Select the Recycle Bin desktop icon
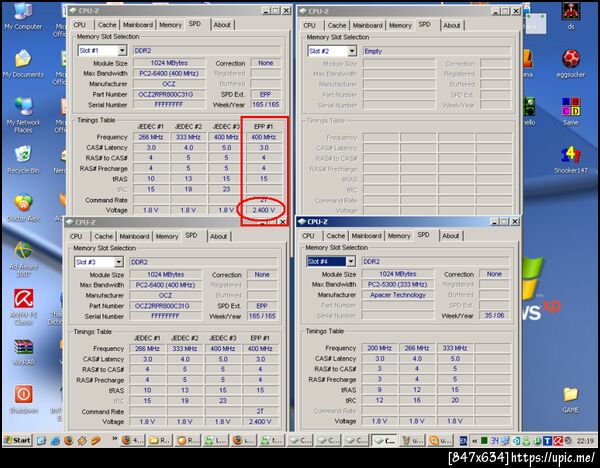This screenshot has height=468, width=600. tap(23, 160)
